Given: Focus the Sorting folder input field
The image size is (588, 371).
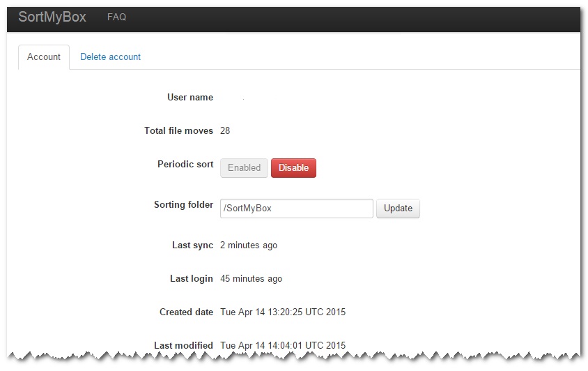Looking at the screenshot, I should click(x=297, y=209).
